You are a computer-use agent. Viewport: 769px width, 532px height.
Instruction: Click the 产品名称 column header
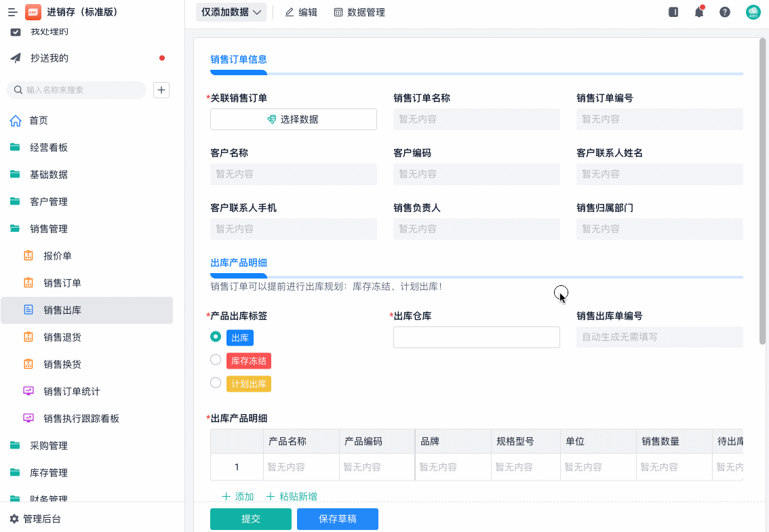(301, 441)
